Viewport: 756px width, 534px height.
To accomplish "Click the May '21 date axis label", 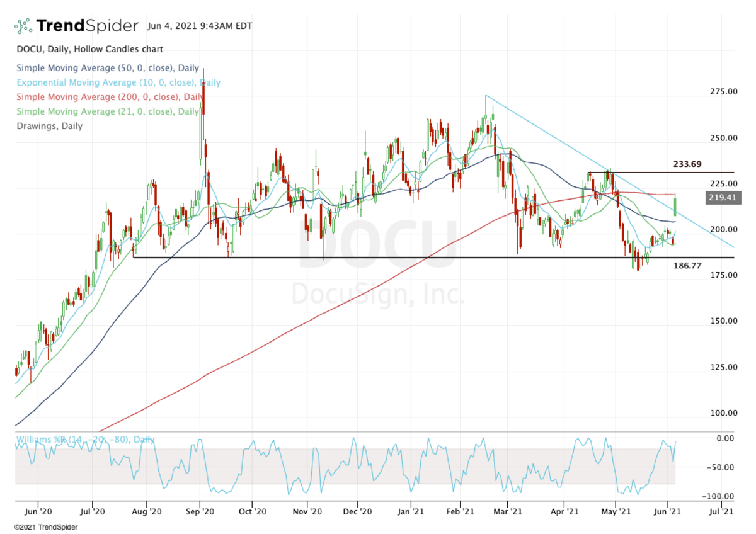I will tap(616, 513).
